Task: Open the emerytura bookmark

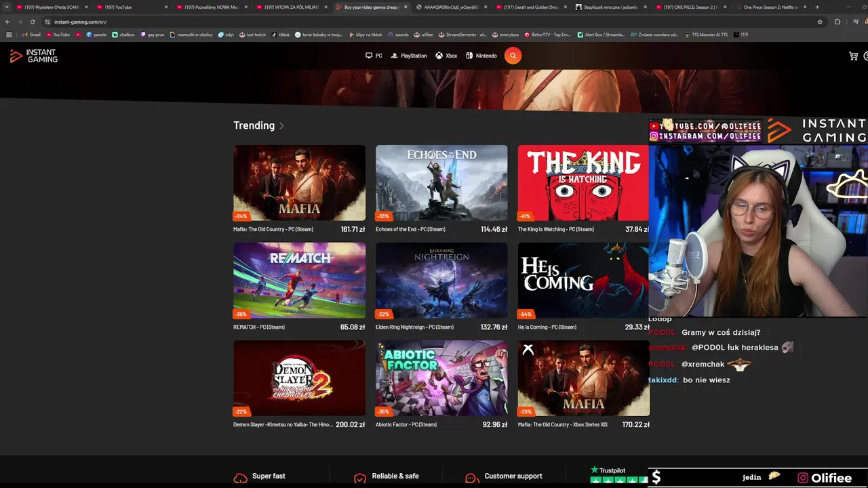Action: coord(505,35)
